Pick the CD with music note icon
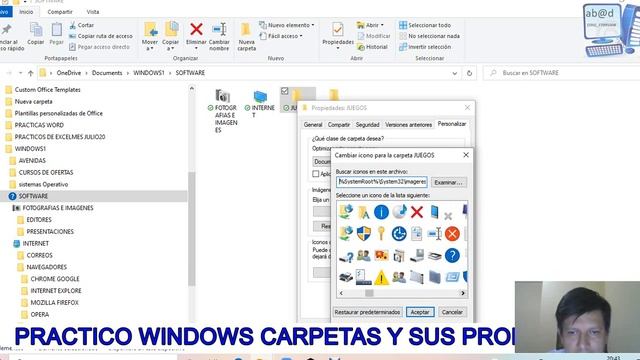The image size is (640, 360). click(399, 212)
